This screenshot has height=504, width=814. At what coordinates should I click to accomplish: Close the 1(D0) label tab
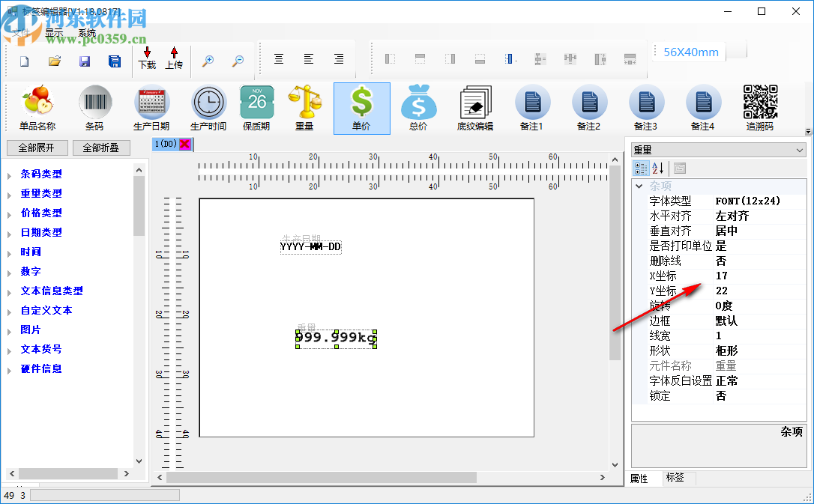185,144
